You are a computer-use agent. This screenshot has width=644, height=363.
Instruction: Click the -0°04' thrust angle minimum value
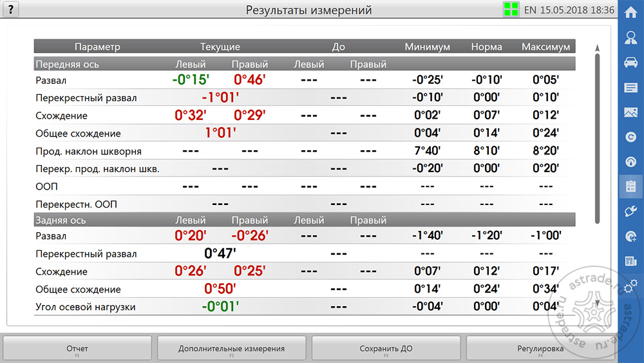tap(427, 306)
